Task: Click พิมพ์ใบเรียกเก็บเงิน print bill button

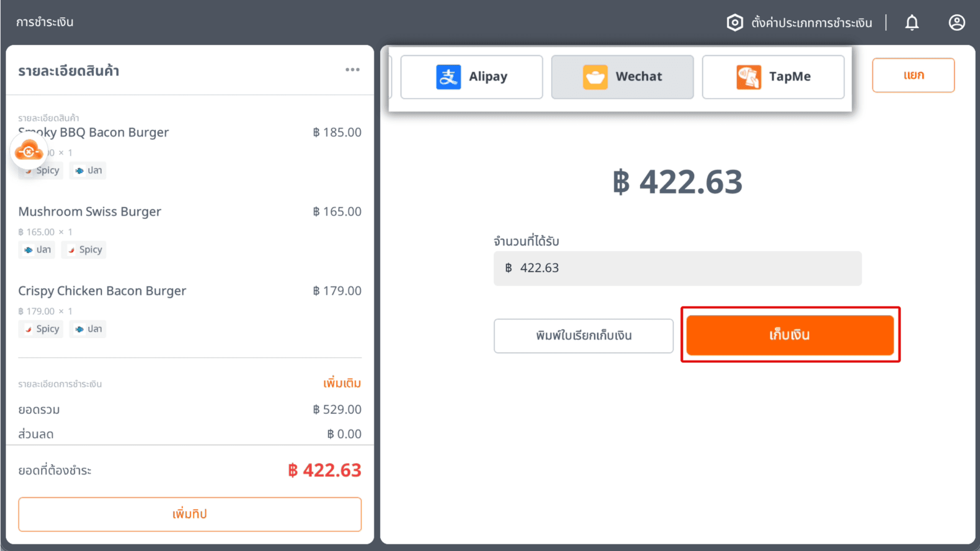Action: pos(583,336)
